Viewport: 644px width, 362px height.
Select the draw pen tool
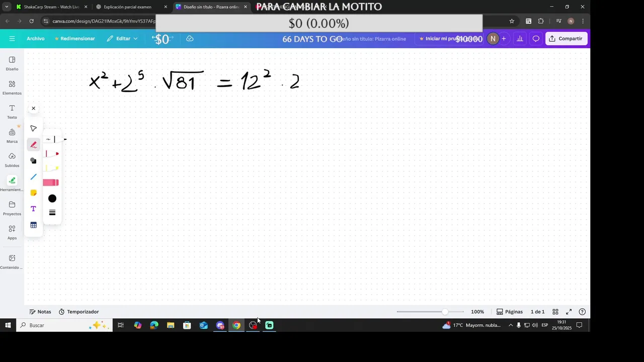[x=34, y=145]
